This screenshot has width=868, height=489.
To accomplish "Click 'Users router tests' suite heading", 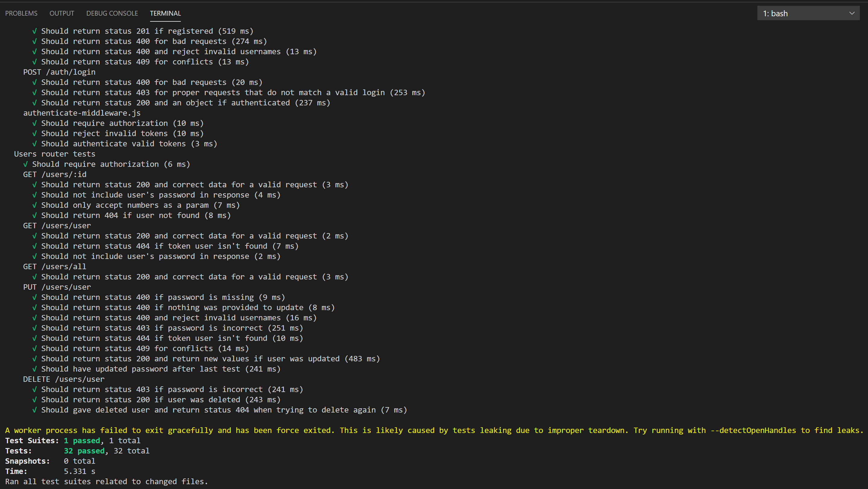I will click(x=55, y=154).
